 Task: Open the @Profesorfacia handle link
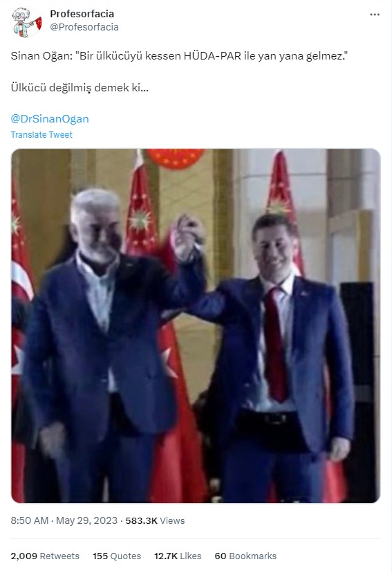tap(84, 28)
